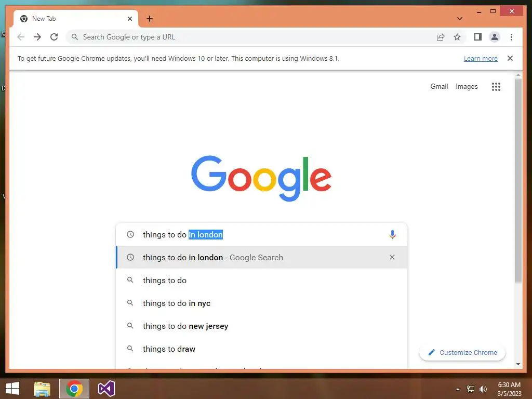Open the Windows Start button
Image resolution: width=532 pixels, height=399 pixels.
click(x=12, y=389)
